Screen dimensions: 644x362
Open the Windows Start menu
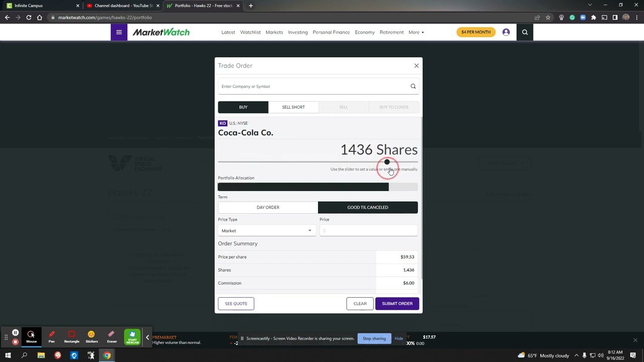click(x=8, y=355)
